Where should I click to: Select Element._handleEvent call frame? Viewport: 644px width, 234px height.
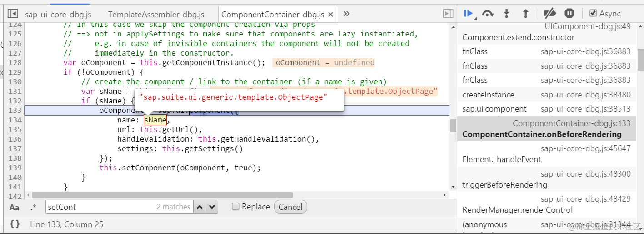(x=547, y=154)
